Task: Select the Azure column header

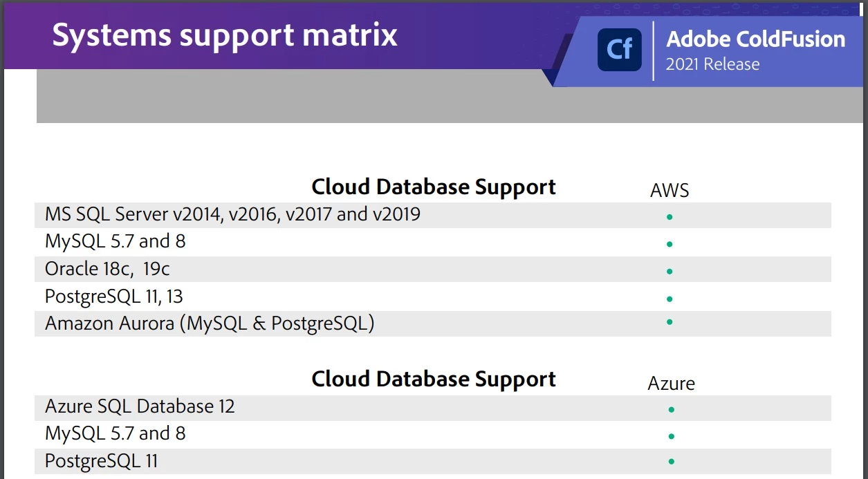Action: pos(671,383)
